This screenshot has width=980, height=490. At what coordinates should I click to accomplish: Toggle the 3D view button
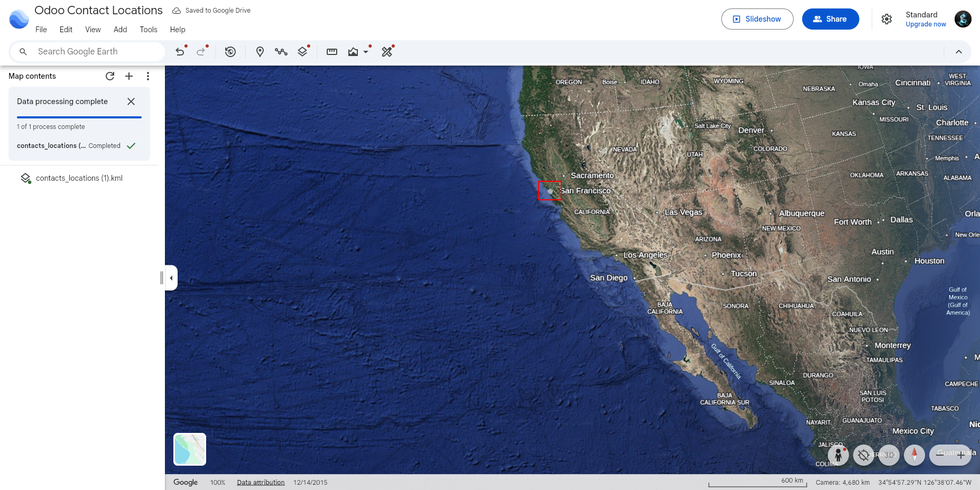[889, 455]
